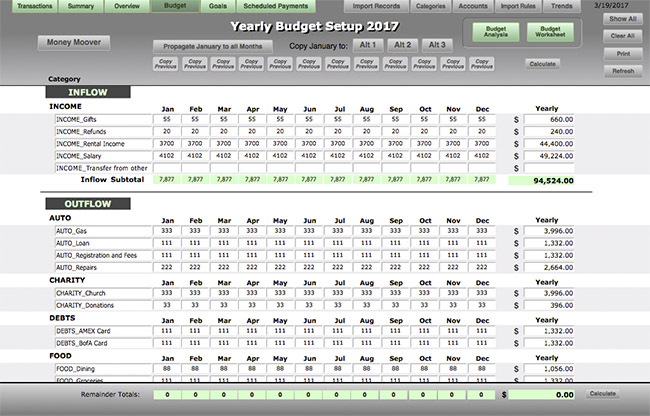Propagate January to all Months
This screenshot has width=650, height=416.
click(x=213, y=46)
